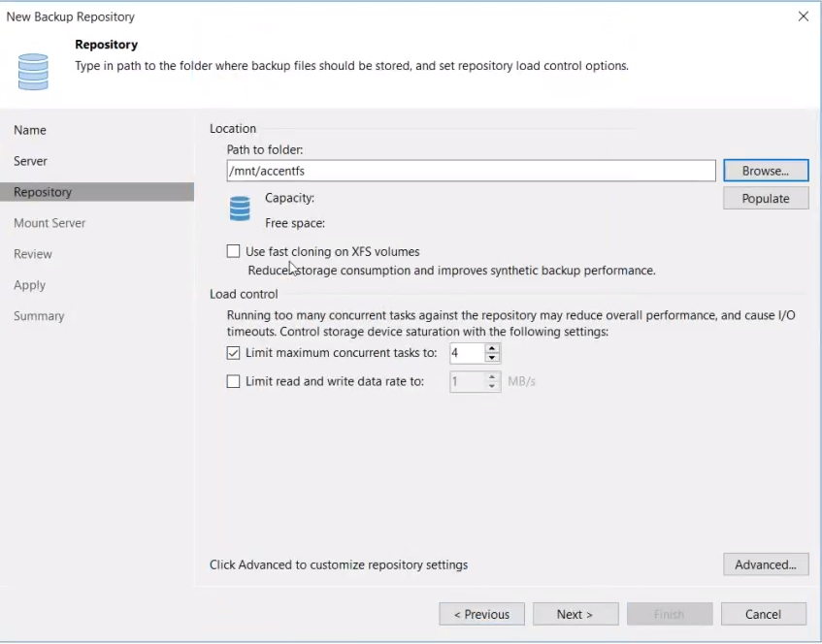This screenshot has height=644, width=822.
Task: Go back with the Previous button
Action: (x=481, y=614)
